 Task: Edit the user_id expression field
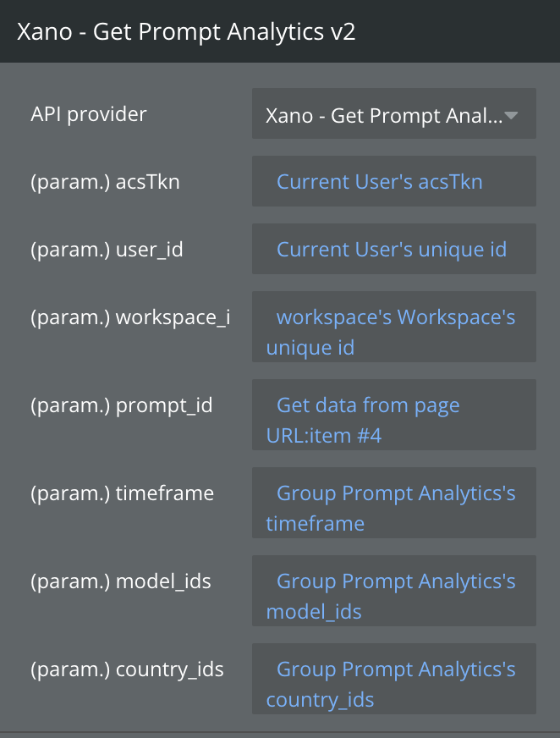point(394,249)
